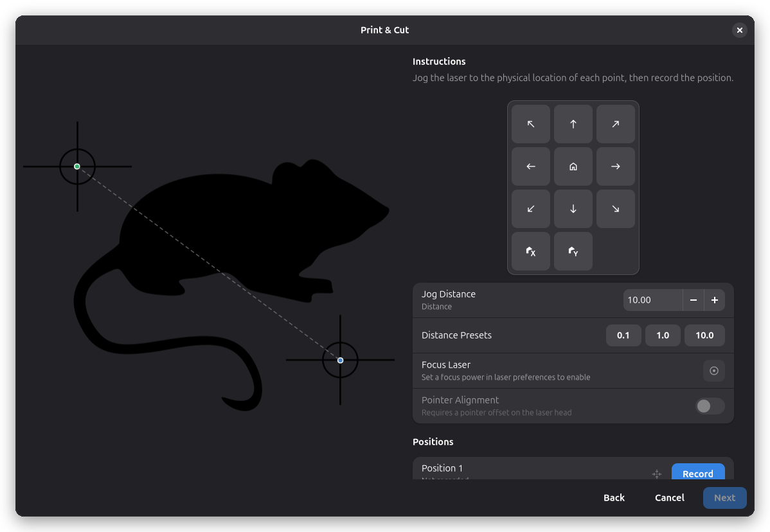Jog laser left with arrow button
Image resolution: width=770 pixels, height=532 pixels.
point(531,166)
